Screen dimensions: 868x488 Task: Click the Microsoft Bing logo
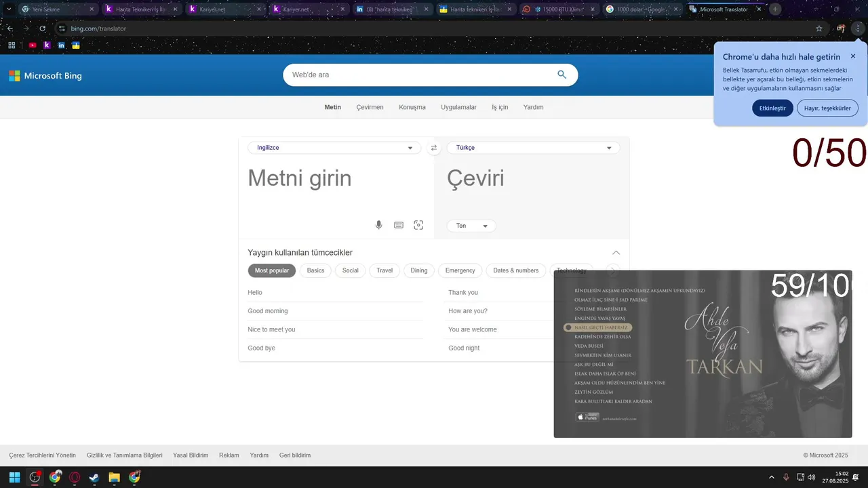point(45,76)
